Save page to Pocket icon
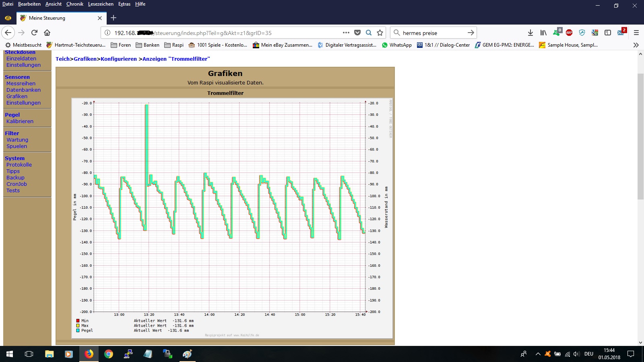 [357, 33]
